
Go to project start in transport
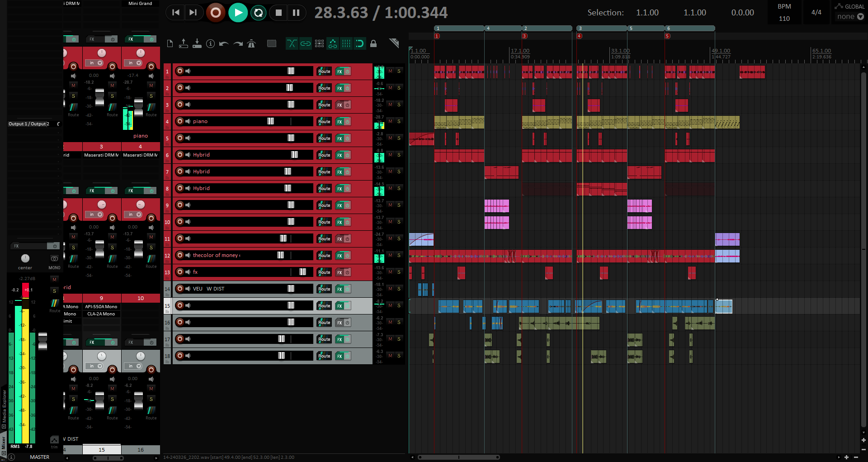tap(176, 13)
